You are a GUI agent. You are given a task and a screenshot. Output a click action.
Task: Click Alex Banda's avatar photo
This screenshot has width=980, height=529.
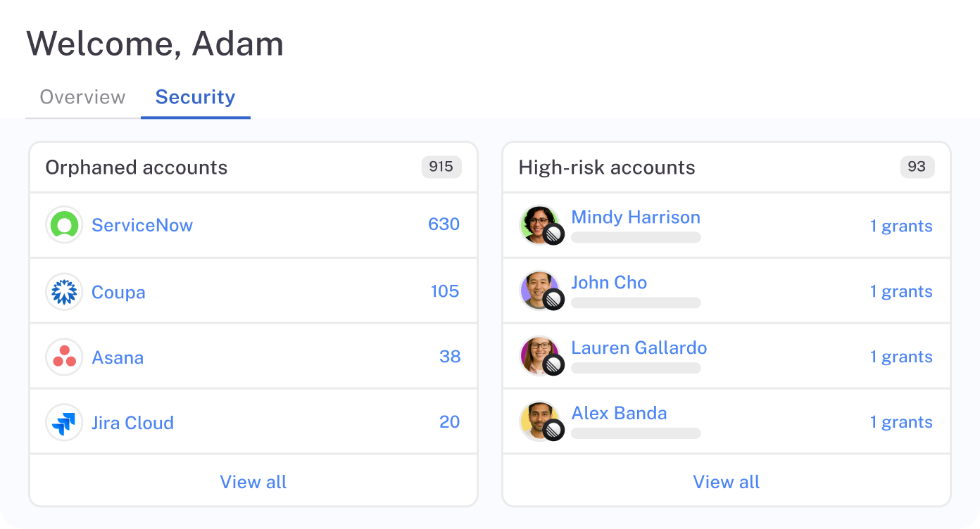(539, 421)
